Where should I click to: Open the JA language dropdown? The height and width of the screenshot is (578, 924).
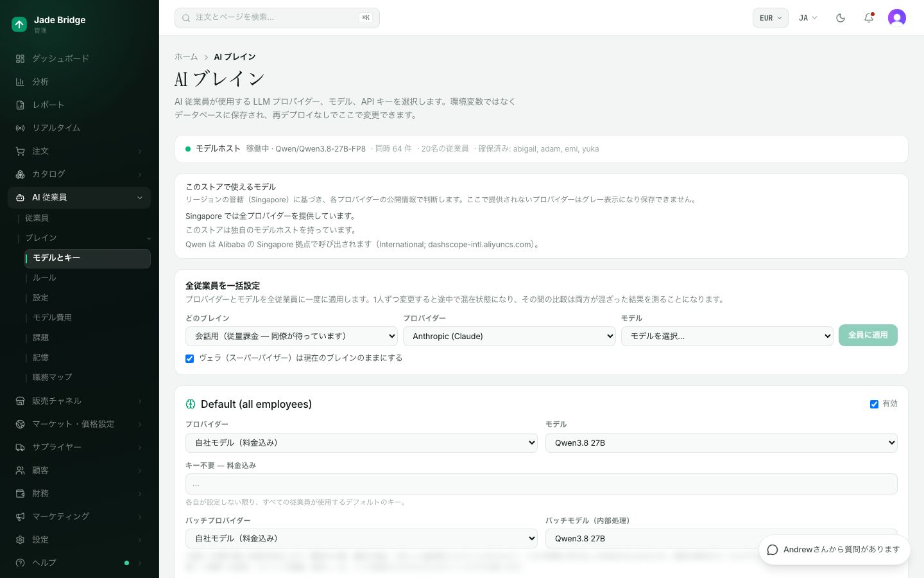pos(808,18)
